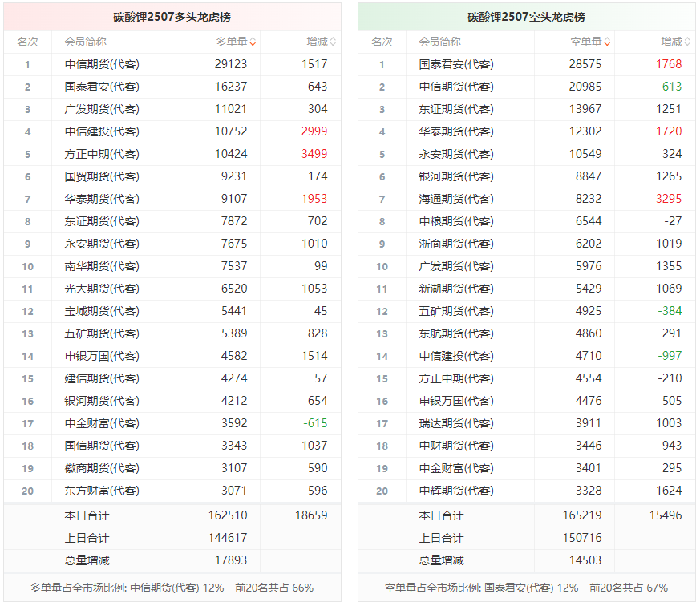The image size is (700, 606).
Task: Click 会员简称 header in long table
Action: [x=85, y=42]
